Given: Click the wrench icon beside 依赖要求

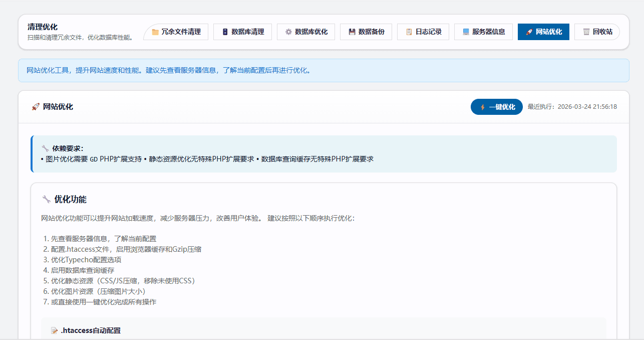Looking at the screenshot, I should pyautogui.click(x=46, y=148).
